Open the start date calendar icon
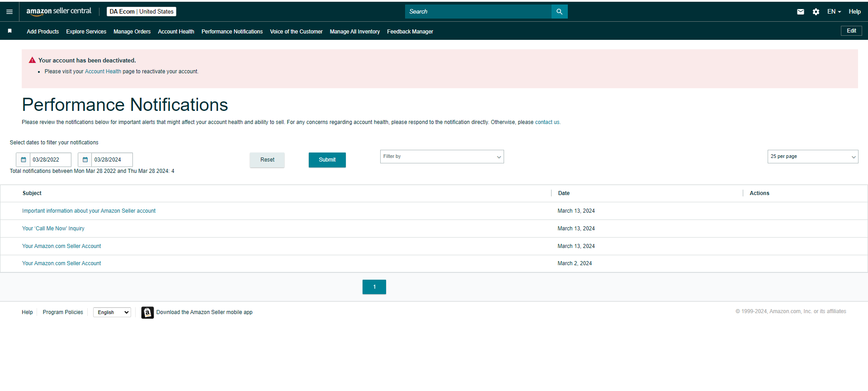Screen dimensions: 868x391 (24, 160)
